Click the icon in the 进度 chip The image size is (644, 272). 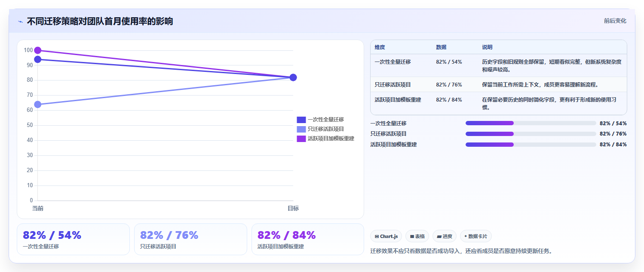(x=439, y=236)
